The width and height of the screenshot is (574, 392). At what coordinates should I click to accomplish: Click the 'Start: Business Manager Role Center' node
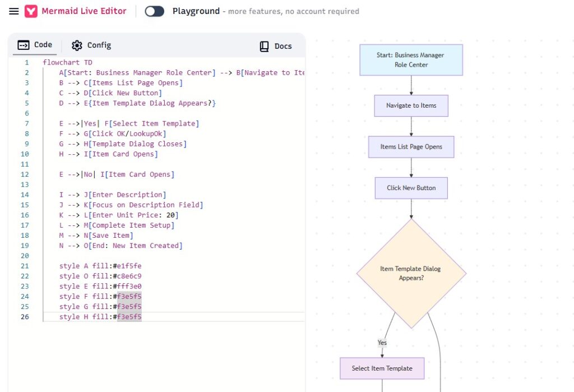[411, 60]
